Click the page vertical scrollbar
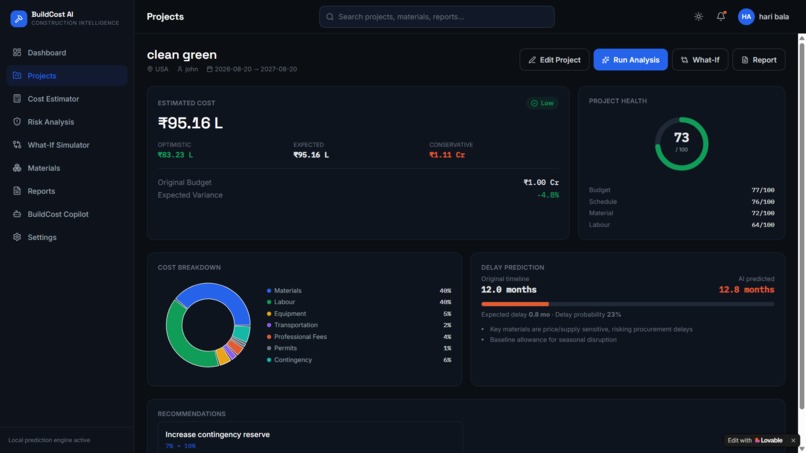 coord(802,226)
